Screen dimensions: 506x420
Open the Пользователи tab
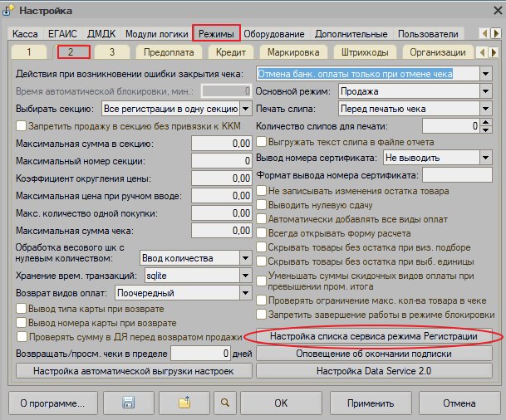point(428,34)
